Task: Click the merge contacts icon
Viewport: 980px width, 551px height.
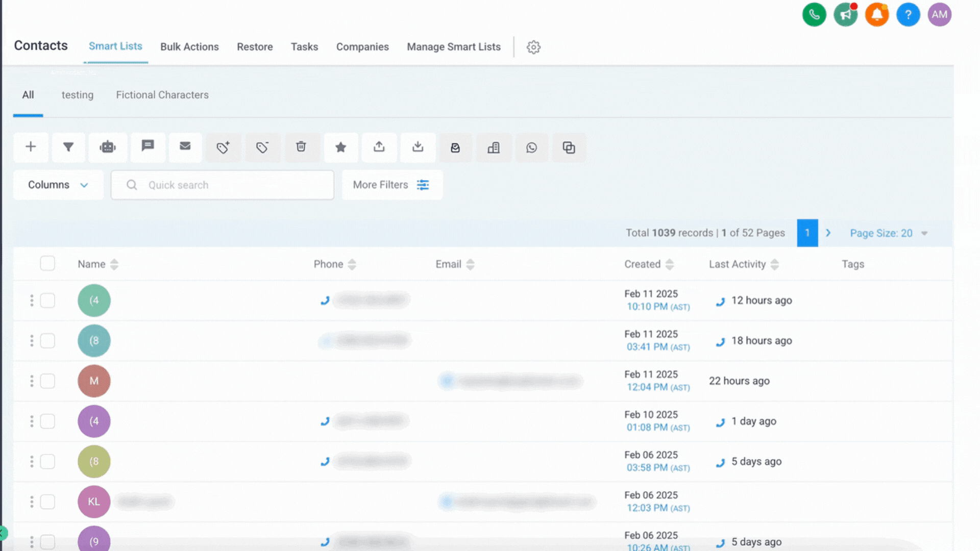Action: [x=569, y=147]
